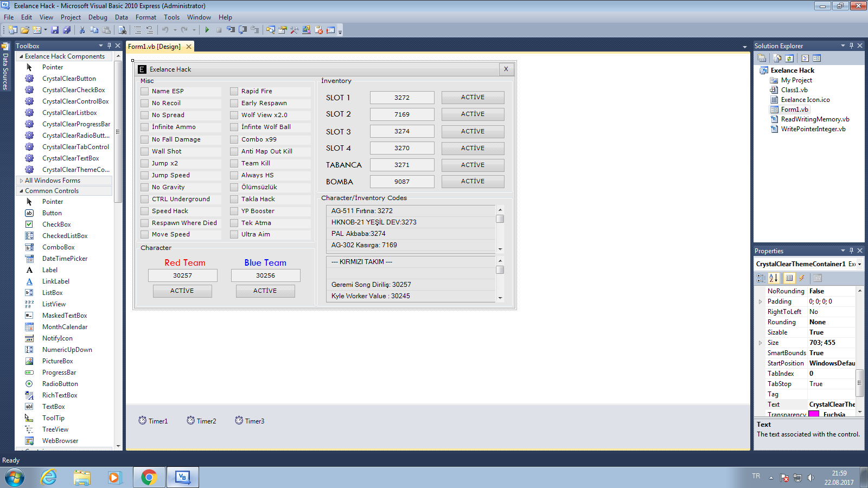Open the Toolbox window position dropdown
Viewport: 868px width, 488px height.
(100, 46)
